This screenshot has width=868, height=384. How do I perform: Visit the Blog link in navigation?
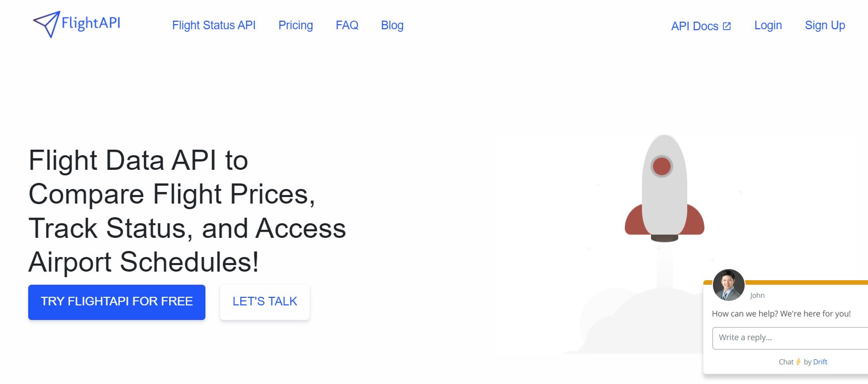coord(392,25)
